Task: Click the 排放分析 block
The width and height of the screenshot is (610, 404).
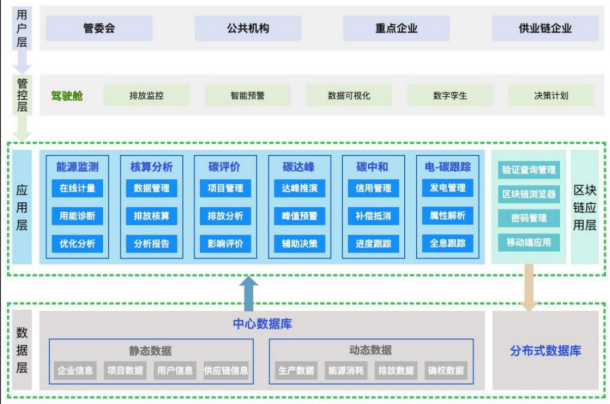Action: (225, 216)
